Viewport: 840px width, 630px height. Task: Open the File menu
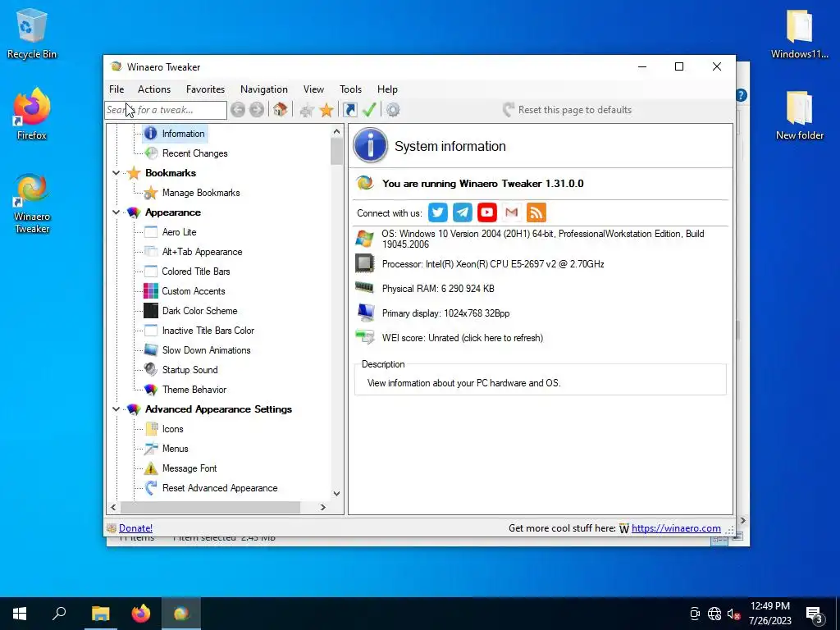(x=116, y=89)
